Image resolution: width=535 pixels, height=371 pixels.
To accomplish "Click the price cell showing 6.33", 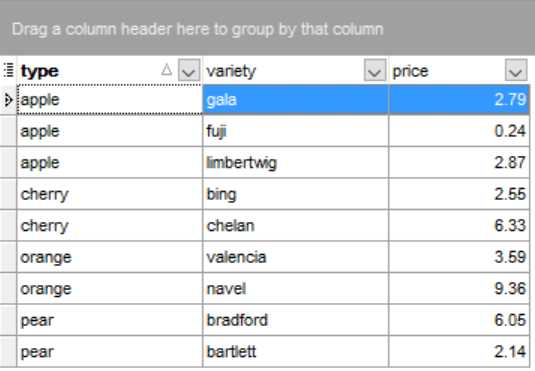I will [x=459, y=226].
